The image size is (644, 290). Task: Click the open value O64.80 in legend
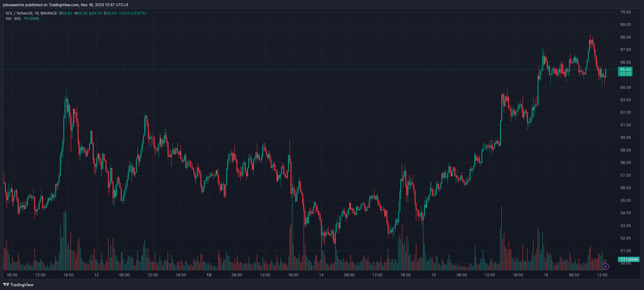[x=66, y=13]
